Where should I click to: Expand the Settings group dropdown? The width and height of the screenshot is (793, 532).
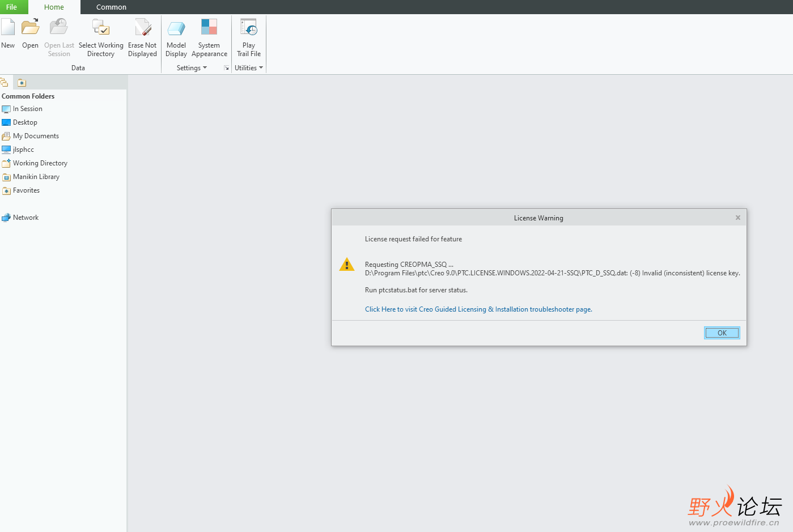192,68
